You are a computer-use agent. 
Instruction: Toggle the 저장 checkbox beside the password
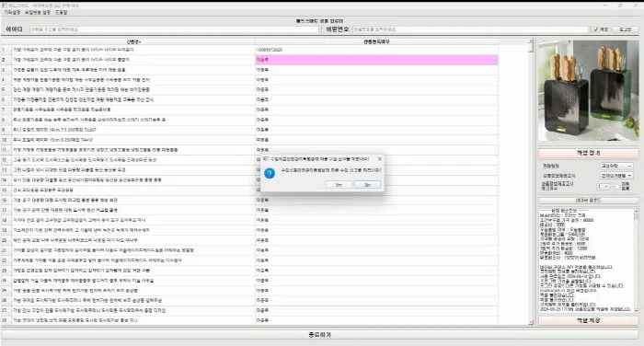point(595,29)
